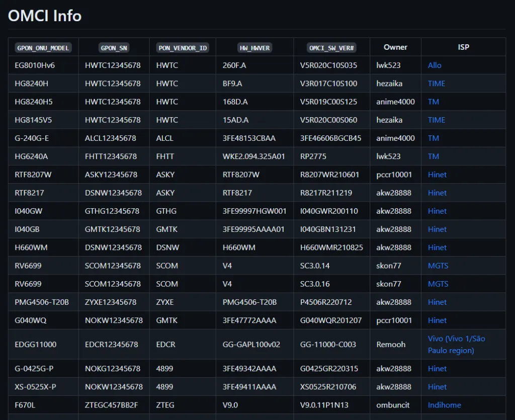Click serial GMTK12345678
This screenshot has width=515, height=420.
point(112,229)
